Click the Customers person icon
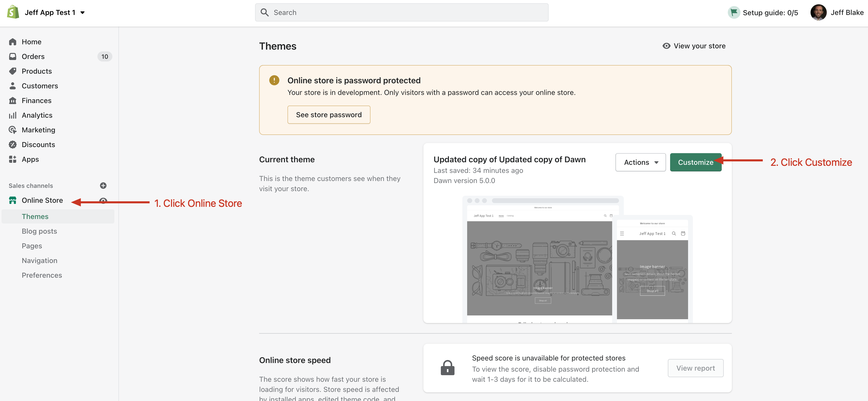 [13, 86]
